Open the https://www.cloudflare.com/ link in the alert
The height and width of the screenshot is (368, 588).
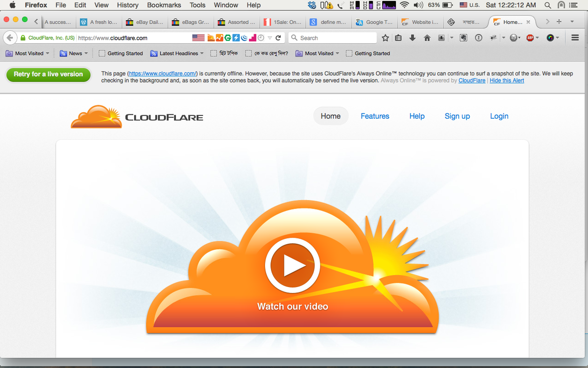(162, 74)
